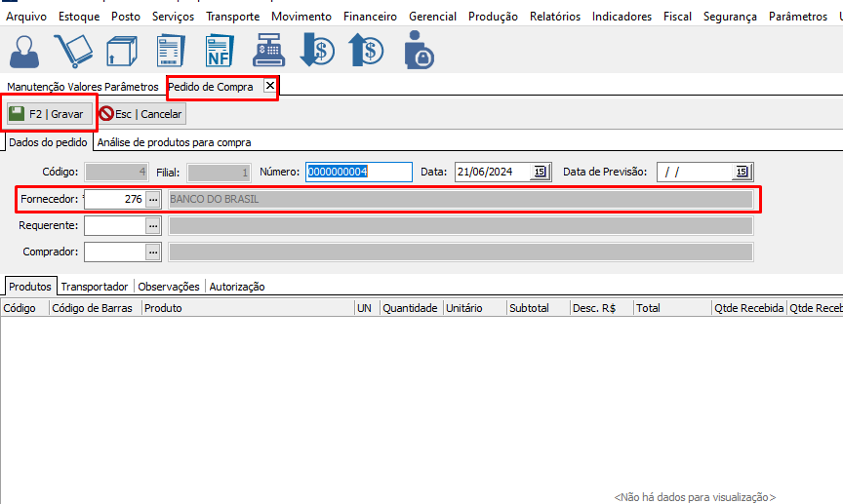Click the barcode document toolbar icon
The width and height of the screenshot is (843, 504).
coord(172,51)
